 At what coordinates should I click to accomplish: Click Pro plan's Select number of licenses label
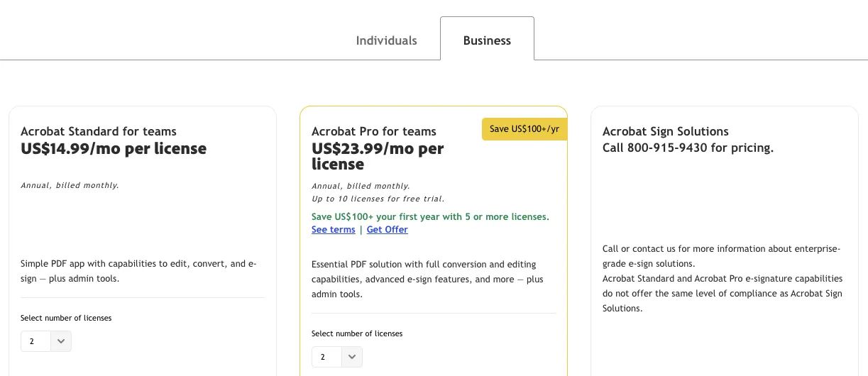coord(357,333)
